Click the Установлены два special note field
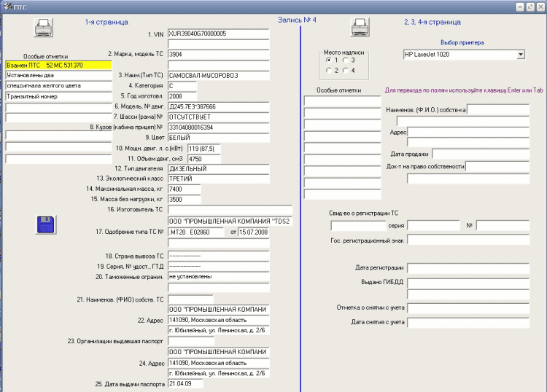Screen dimensions: 547x392 coord(58,75)
